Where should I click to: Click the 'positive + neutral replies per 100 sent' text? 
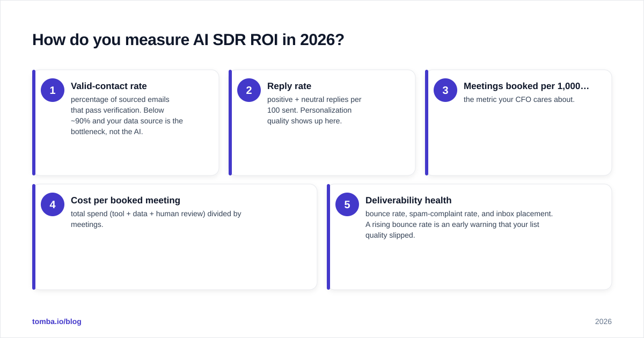pos(314,105)
